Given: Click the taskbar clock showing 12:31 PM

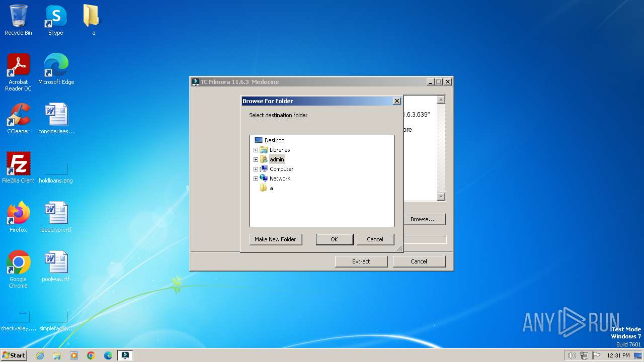Looking at the screenshot, I should (618, 355).
